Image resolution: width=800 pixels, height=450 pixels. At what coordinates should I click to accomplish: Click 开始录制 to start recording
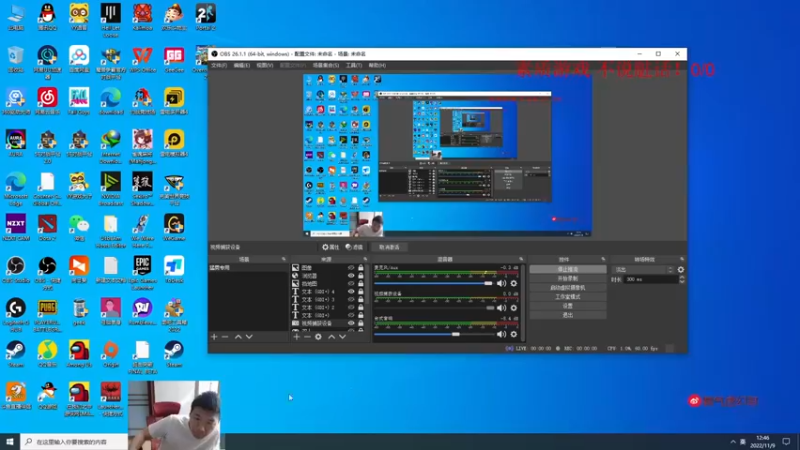(x=568, y=279)
